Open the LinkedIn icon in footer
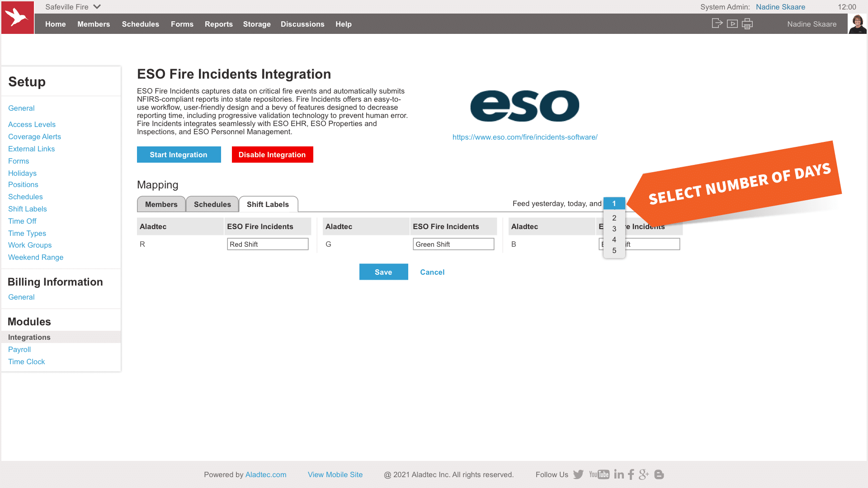Screen dimensions: 868x488 tap(619, 474)
